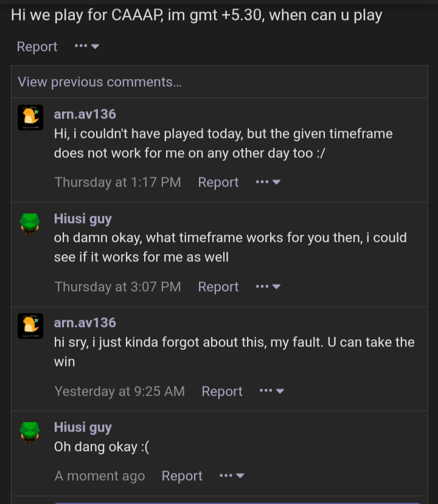438x504 pixels.
Task: Click arn.av136's avatar on the 9:25 AM comment
Action: 30,326
